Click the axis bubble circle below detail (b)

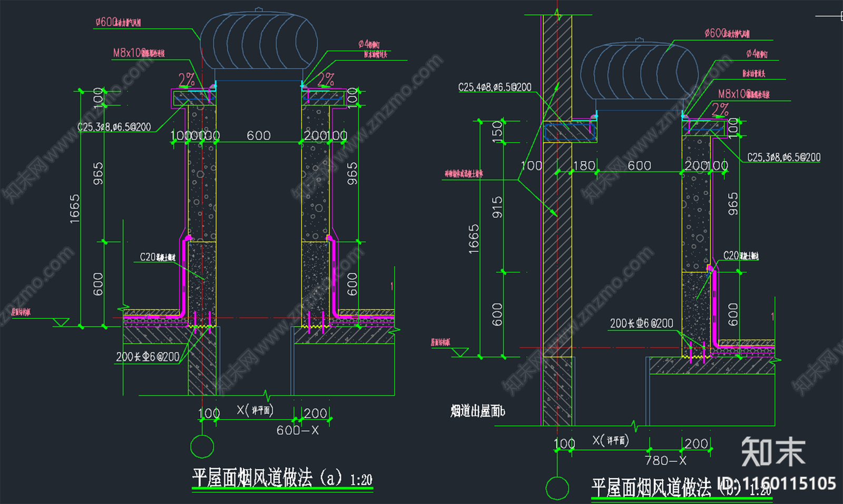point(557,488)
